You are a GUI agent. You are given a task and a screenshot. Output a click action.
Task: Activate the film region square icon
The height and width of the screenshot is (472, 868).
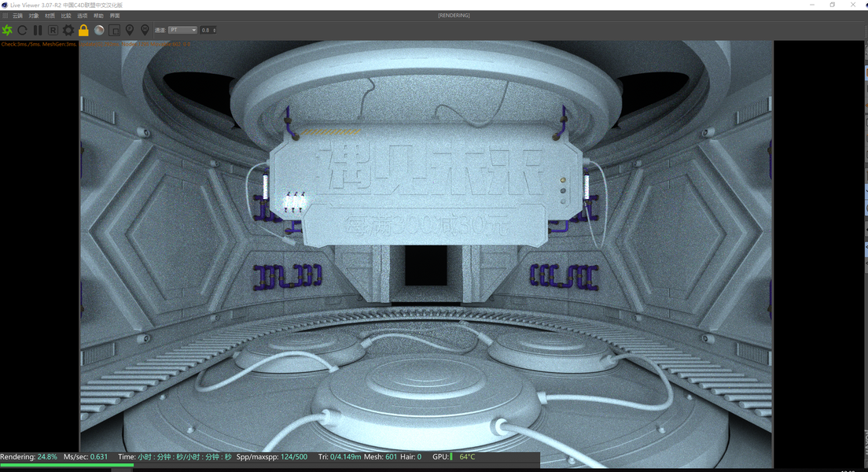115,30
